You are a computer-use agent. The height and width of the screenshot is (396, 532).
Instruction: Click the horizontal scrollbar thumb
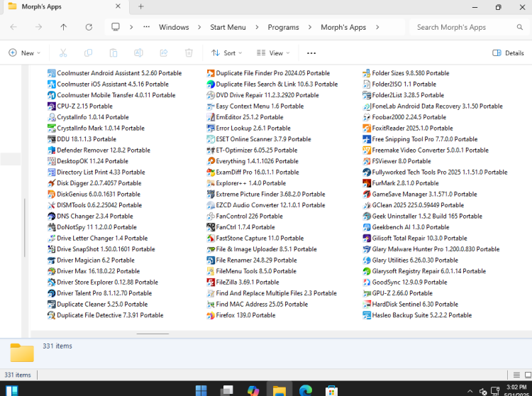pyautogui.click(x=153, y=334)
